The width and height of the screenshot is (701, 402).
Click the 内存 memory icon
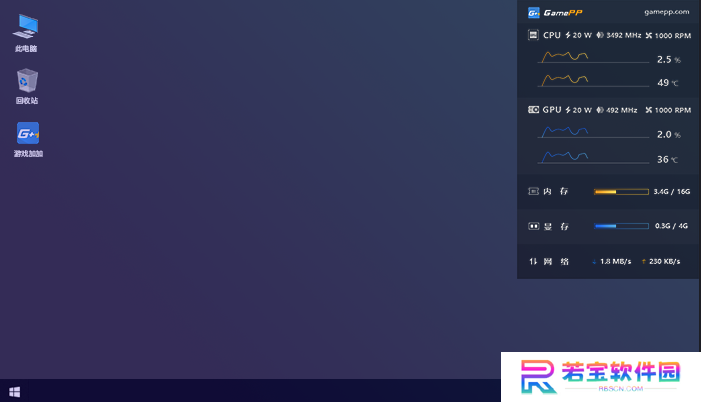pyautogui.click(x=533, y=191)
